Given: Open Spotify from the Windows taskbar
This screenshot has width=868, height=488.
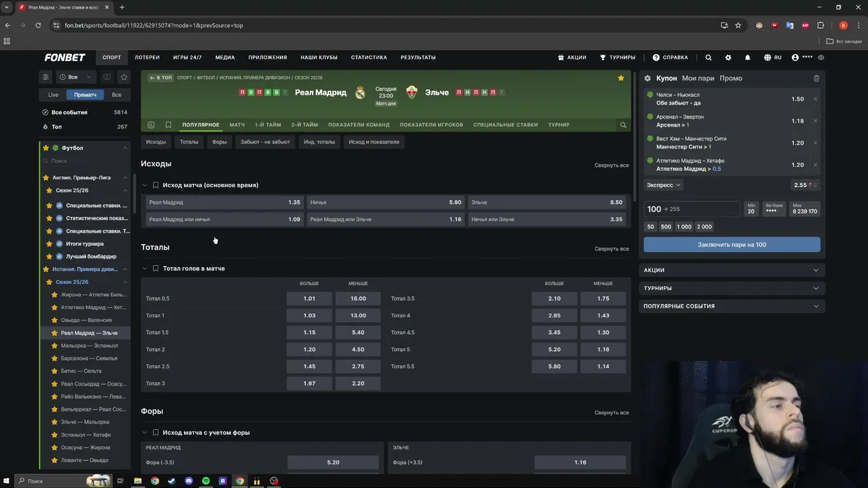Looking at the screenshot, I should [205, 481].
